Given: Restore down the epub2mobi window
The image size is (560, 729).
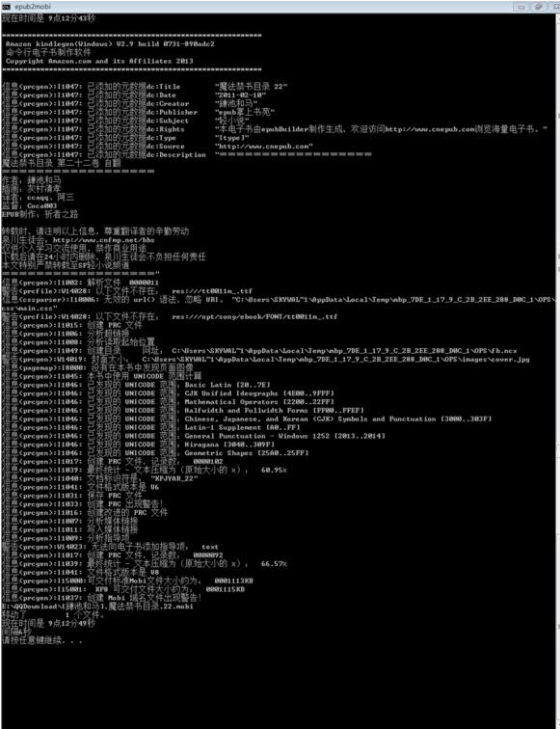Looking at the screenshot, I should (x=539, y=7).
